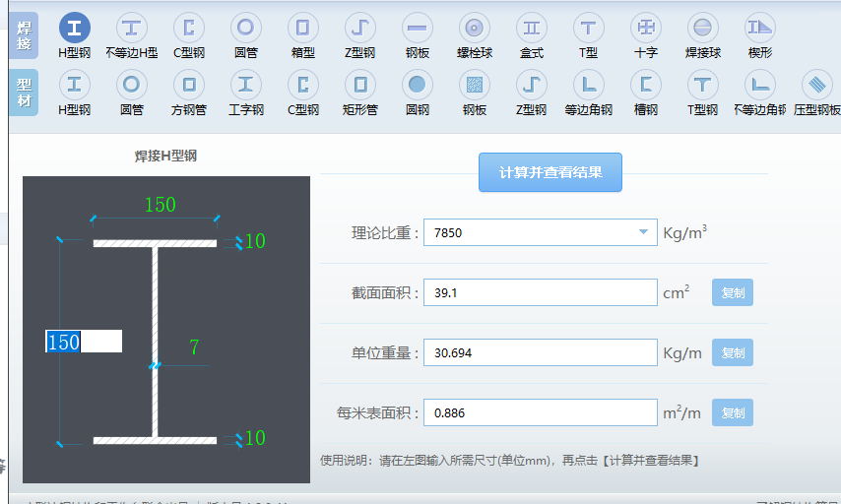Image resolution: width=841 pixels, height=504 pixels.
Task: Select profile H型钢 icon in 型材 row
Action: pyautogui.click(x=75, y=85)
